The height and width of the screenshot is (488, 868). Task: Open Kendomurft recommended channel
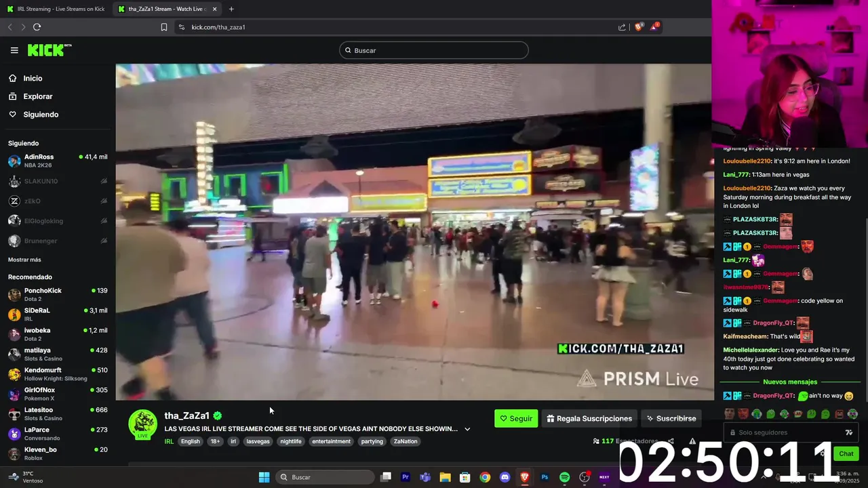58,373
